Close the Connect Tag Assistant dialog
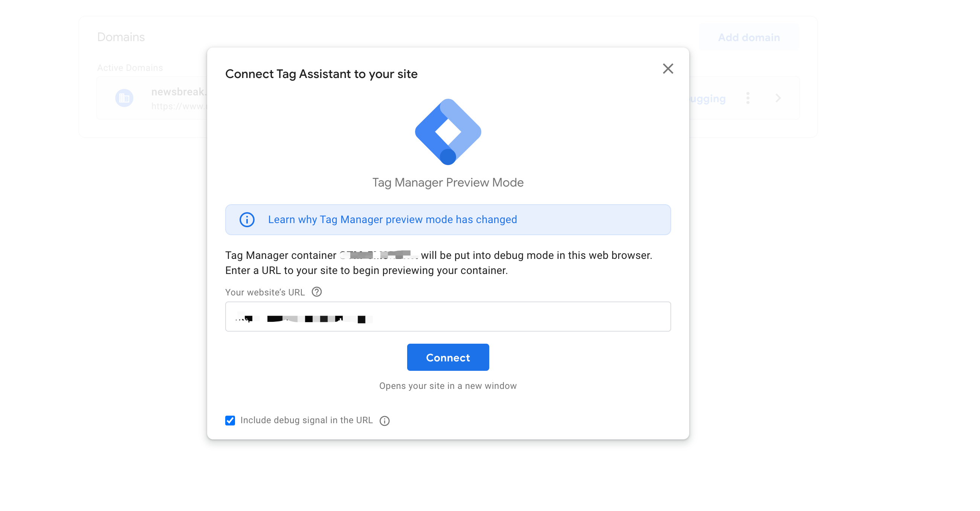The image size is (980, 511). click(x=668, y=69)
